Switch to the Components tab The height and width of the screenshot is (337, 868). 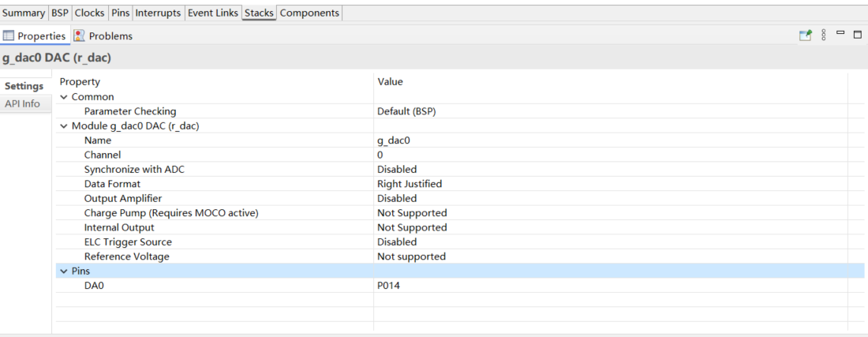(309, 13)
